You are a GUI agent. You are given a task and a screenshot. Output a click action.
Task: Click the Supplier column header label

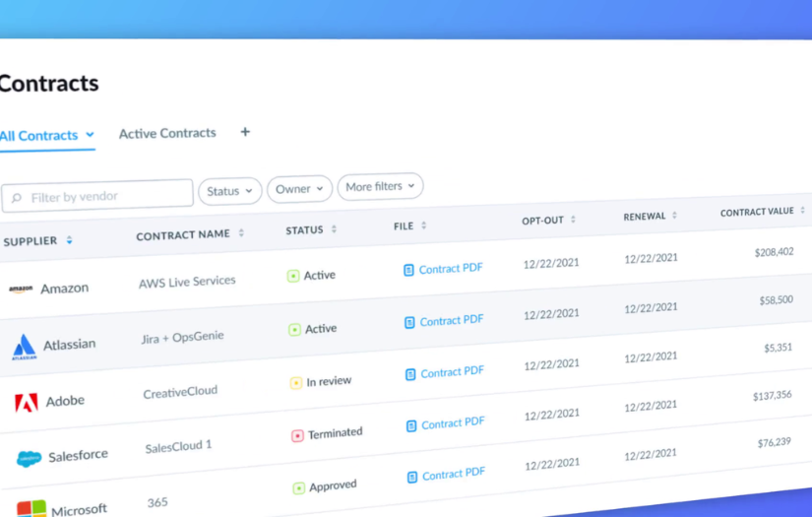pos(31,241)
